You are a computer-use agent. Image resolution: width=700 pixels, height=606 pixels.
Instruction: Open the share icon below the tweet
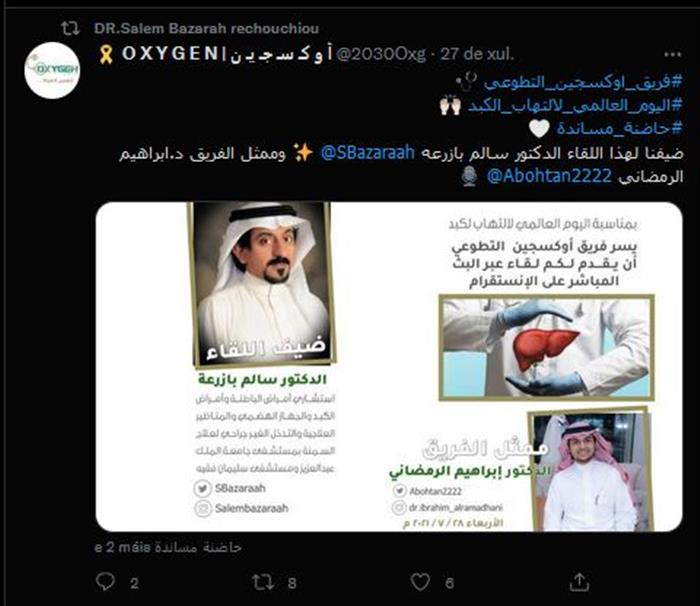point(579,582)
